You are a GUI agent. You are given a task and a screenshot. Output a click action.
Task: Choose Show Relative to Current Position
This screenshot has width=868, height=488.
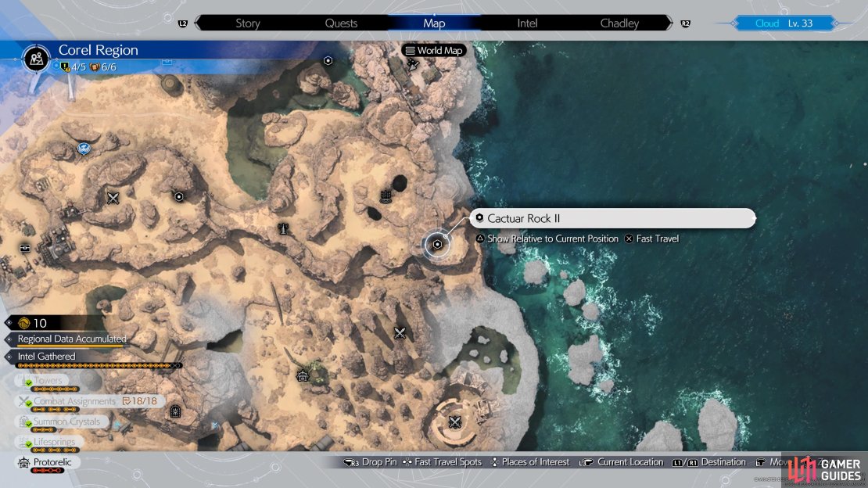(547, 239)
